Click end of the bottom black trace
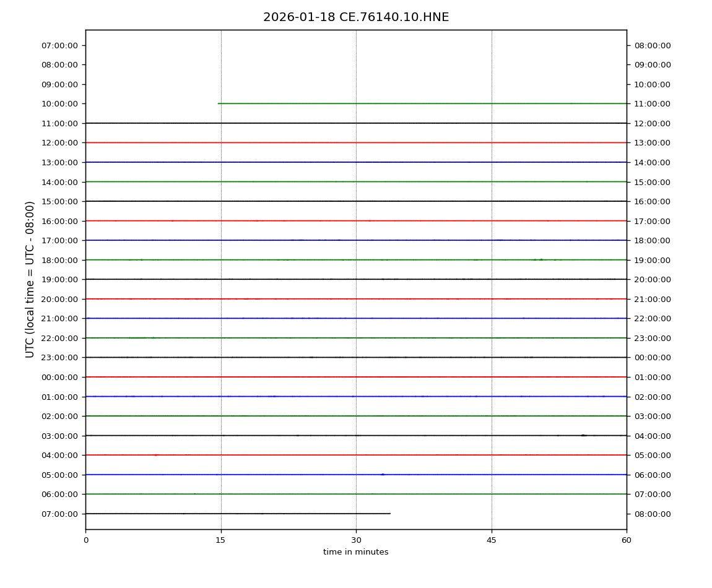The width and height of the screenshot is (712, 588). click(389, 513)
